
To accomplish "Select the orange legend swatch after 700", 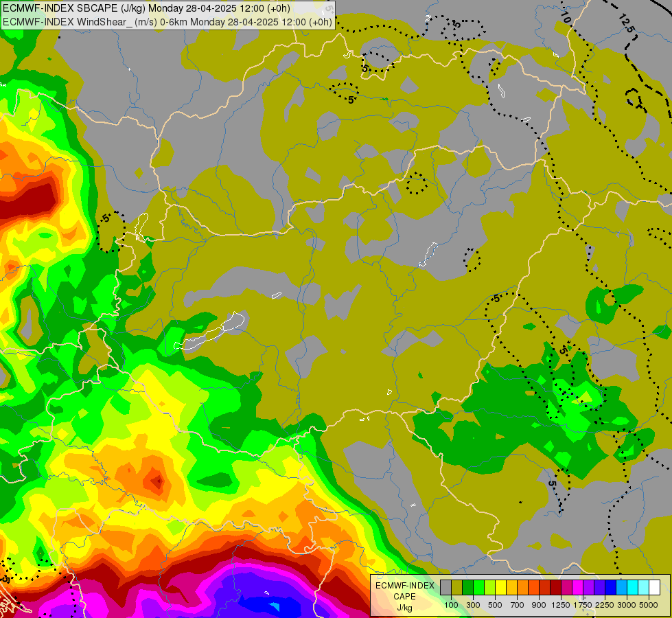I will (523, 588).
